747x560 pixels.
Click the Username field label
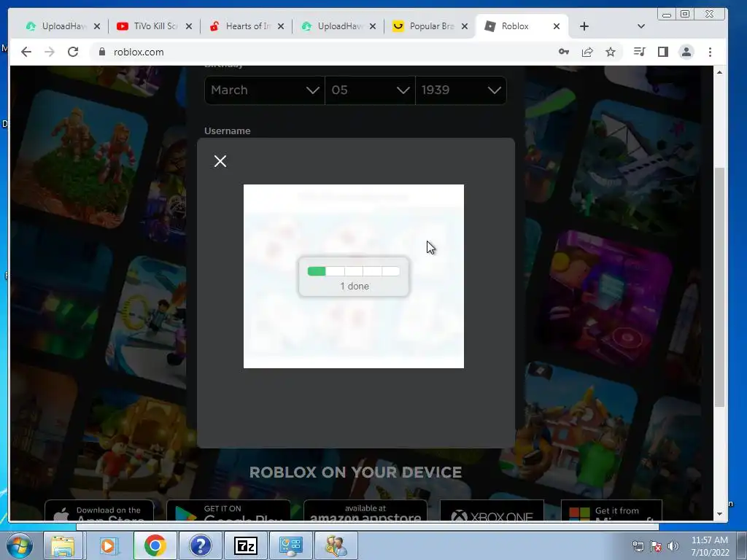pos(228,131)
